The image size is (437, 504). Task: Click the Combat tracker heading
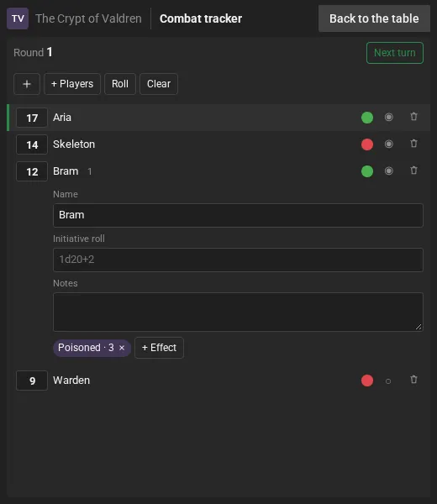pyautogui.click(x=201, y=18)
